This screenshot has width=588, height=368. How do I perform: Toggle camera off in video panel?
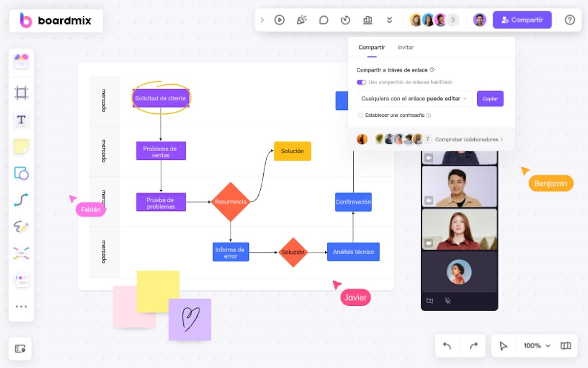pyautogui.click(x=430, y=301)
